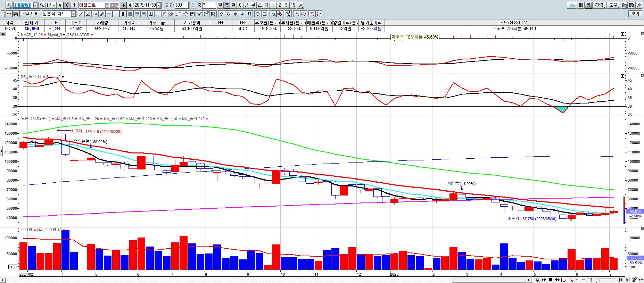This screenshot has width=644, height=283.
Task: Go to previous stock with left arrow
Action: pyautogui.click(x=130, y=5)
